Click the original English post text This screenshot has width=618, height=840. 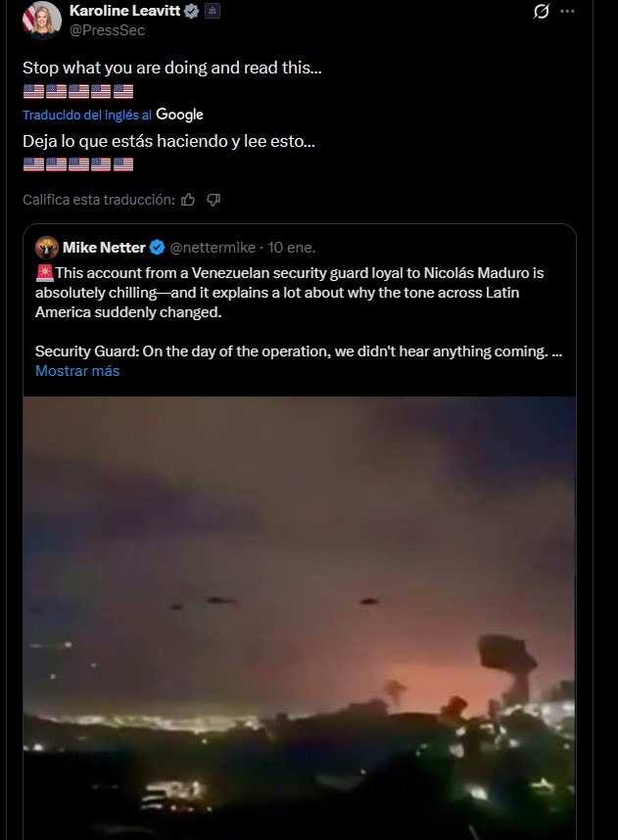[171, 69]
